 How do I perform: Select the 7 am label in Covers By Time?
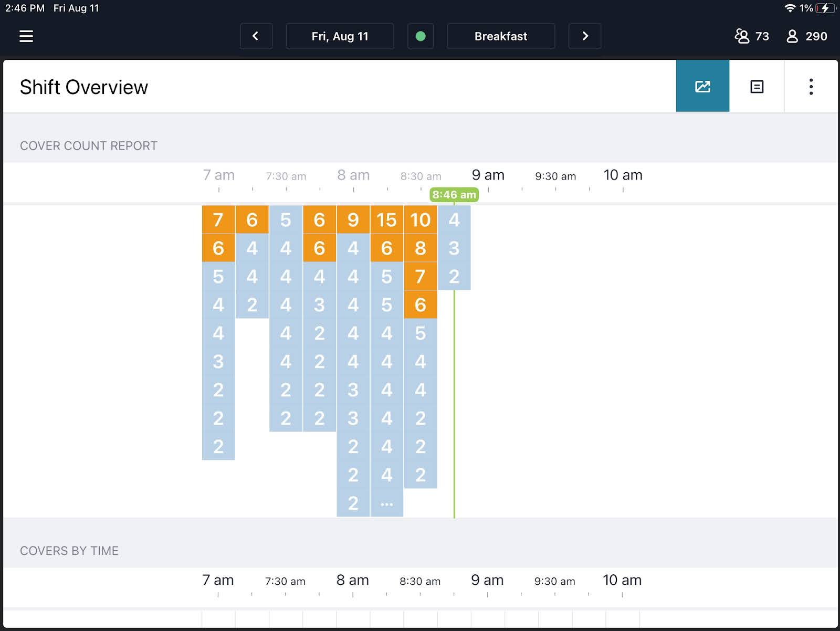[x=218, y=580]
